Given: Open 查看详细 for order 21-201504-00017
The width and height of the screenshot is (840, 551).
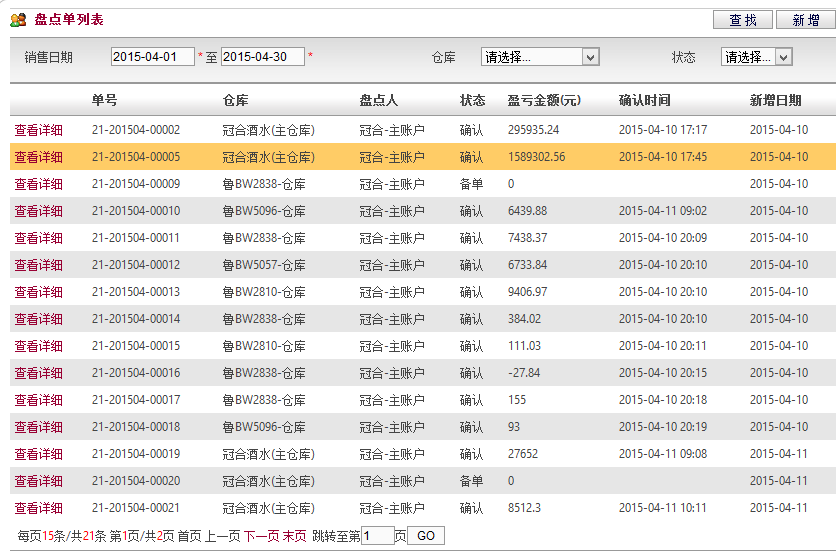Looking at the screenshot, I should pyautogui.click(x=39, y=400).
